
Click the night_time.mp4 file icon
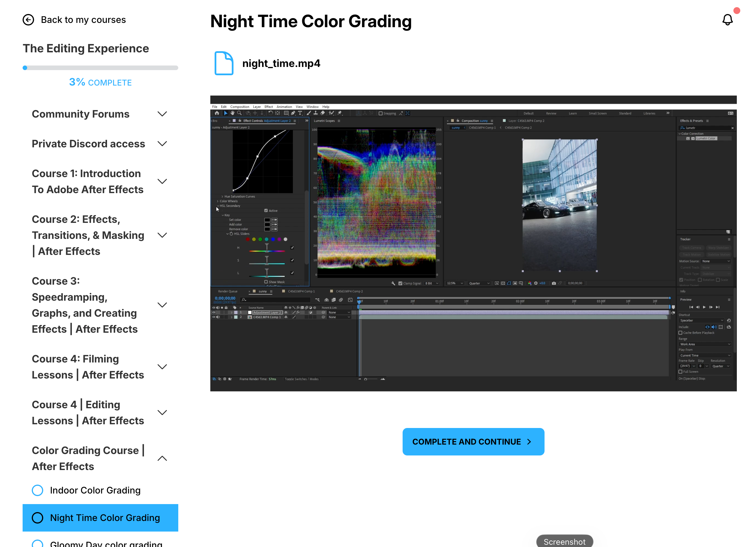click(224, 63)
